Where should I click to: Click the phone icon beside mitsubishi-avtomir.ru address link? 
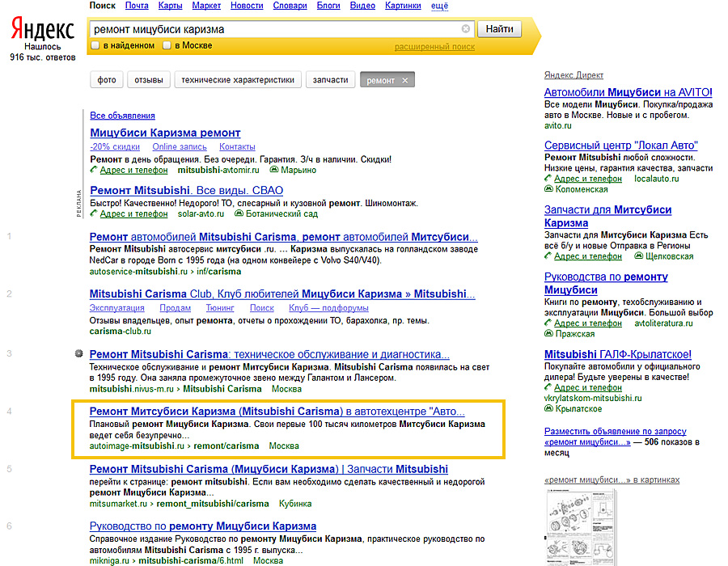[x=93, y=170]
